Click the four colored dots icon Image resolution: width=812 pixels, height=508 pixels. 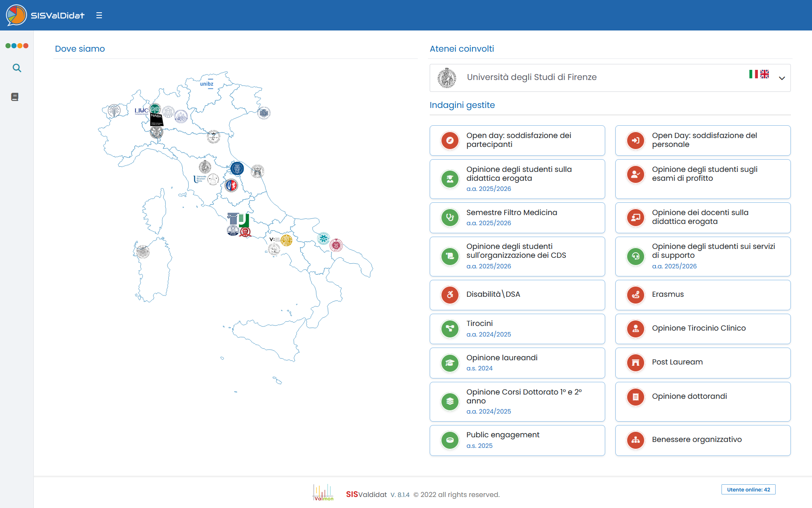(x=17, y=46)
